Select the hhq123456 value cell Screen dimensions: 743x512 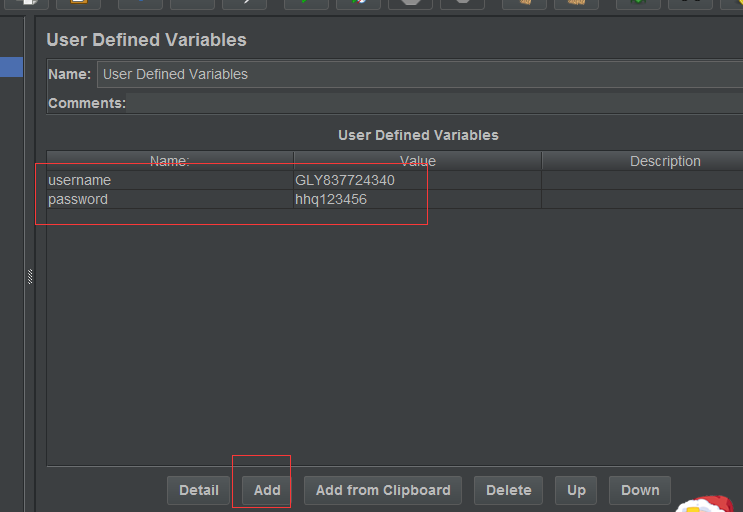[417, 199]
